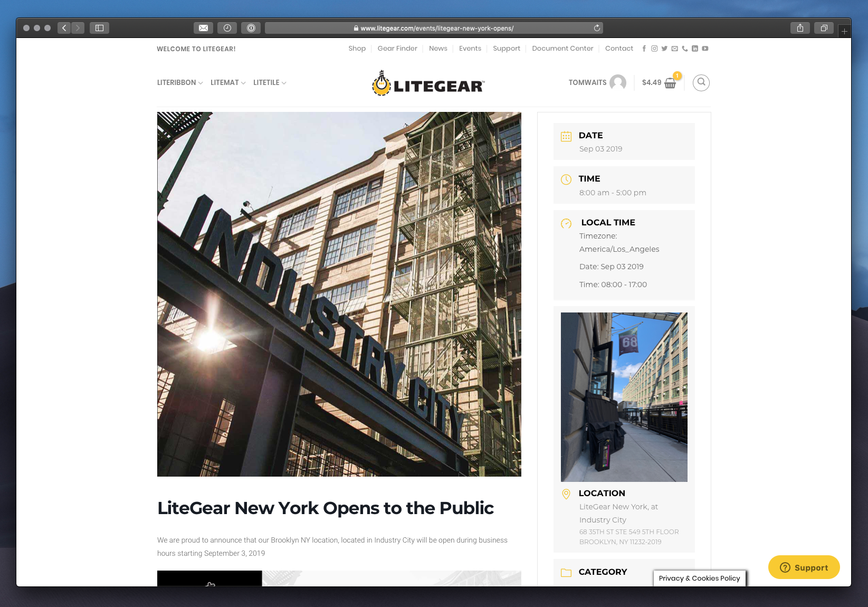Open the Gear Finder menu link
This screenshot has width=868, height=607.
coord(397,49)
